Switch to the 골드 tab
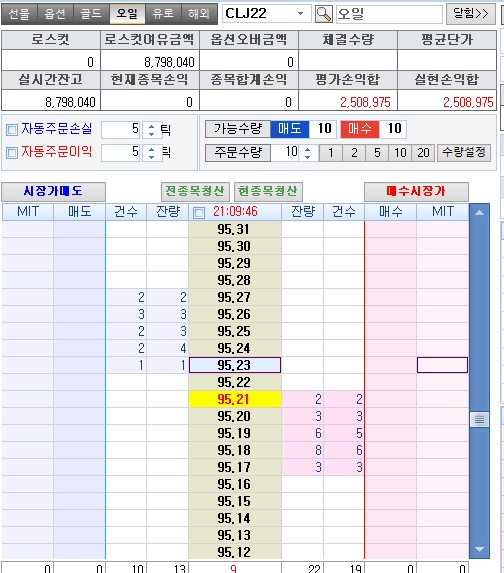The image size is (504, 573). [x=91, y=14]
